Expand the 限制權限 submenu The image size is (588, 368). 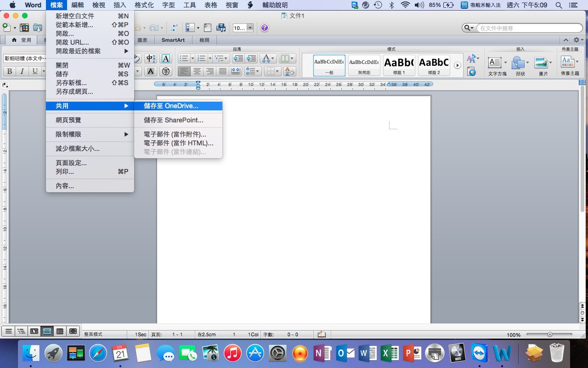coord(90,134)
